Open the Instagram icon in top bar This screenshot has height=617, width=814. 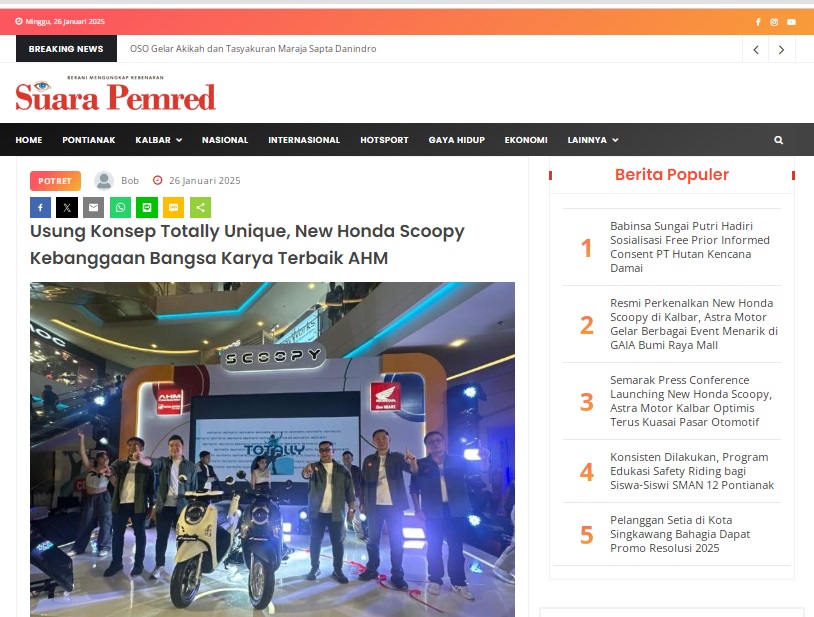click(x=774, y=22)
